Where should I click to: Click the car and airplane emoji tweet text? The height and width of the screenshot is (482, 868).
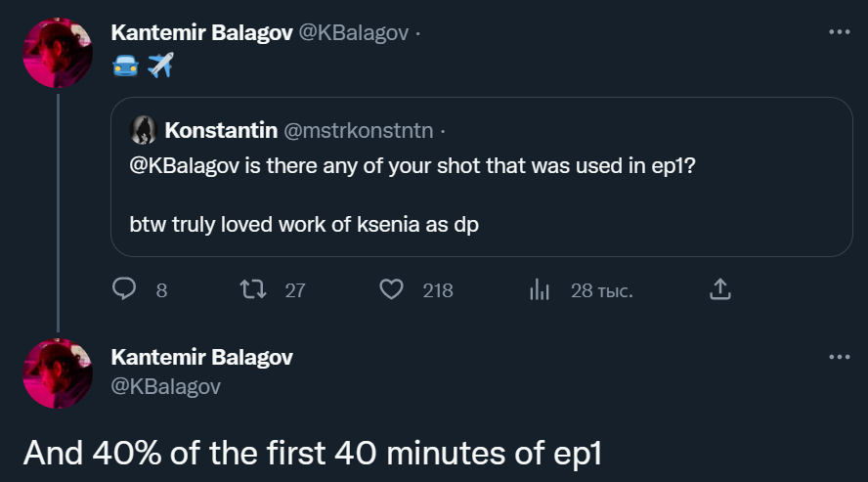pos(144,66)
